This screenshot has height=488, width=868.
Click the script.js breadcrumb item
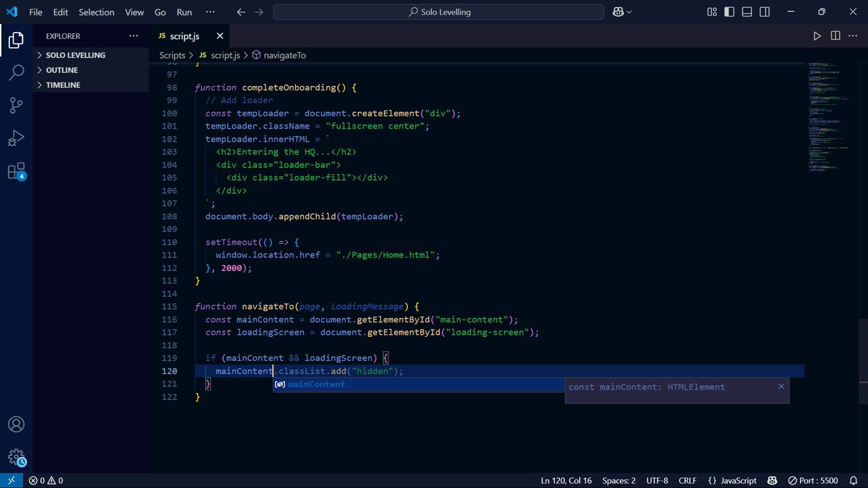(218, 55)
